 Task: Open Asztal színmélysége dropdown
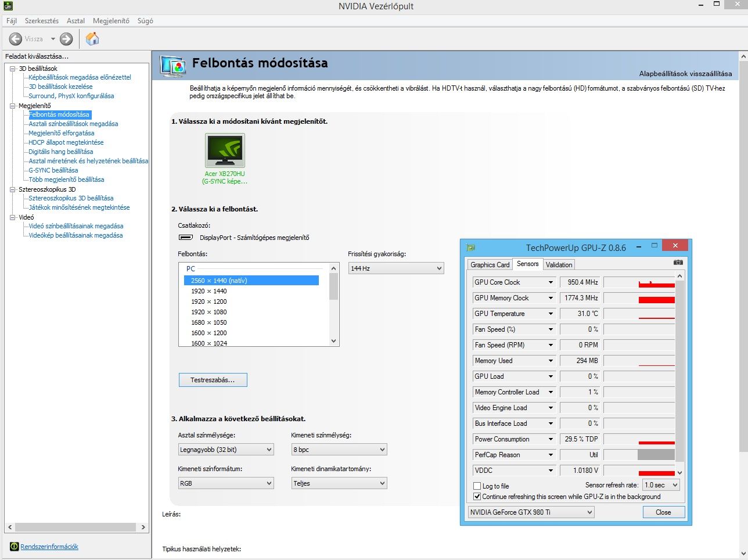pyautogui.click(x=226, y=450)
